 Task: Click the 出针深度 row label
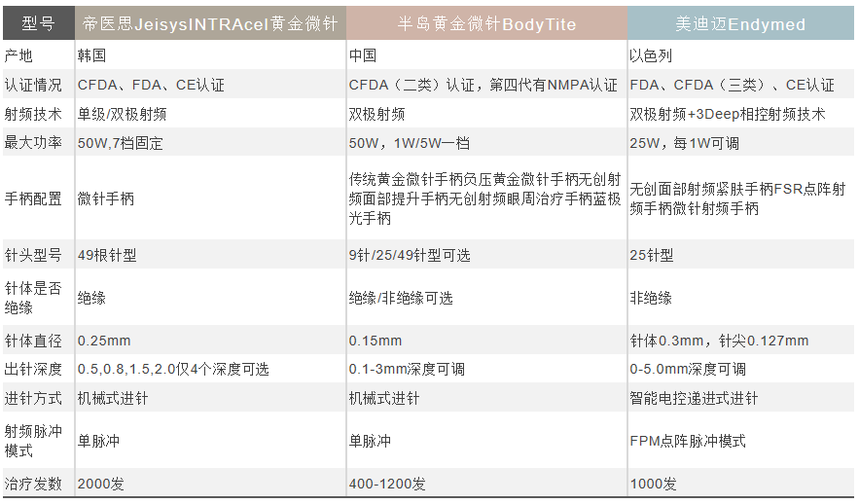(x=38, y=369)
